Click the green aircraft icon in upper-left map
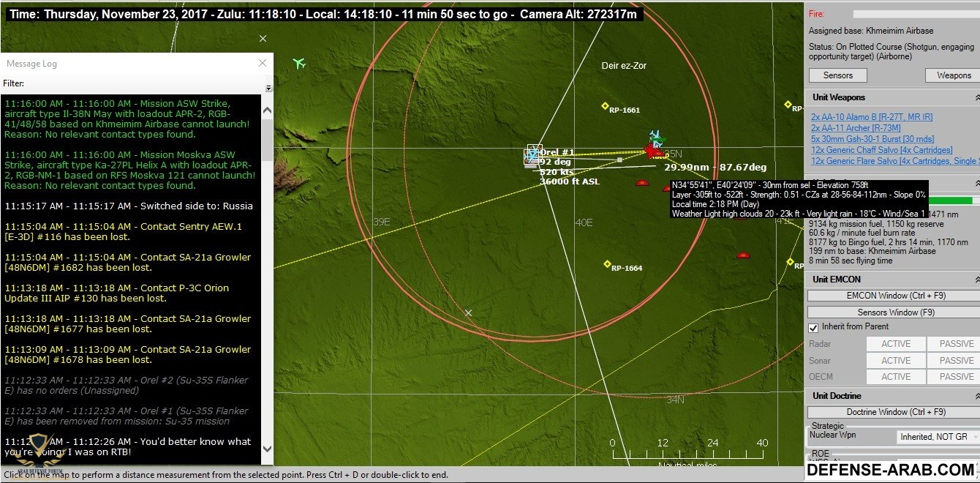Viewport: 980px width, 483px height. [x=298, y=64]
